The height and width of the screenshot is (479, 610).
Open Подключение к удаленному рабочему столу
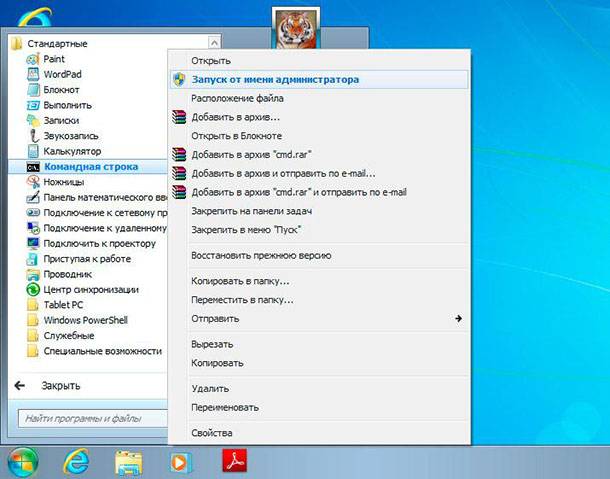96,228
